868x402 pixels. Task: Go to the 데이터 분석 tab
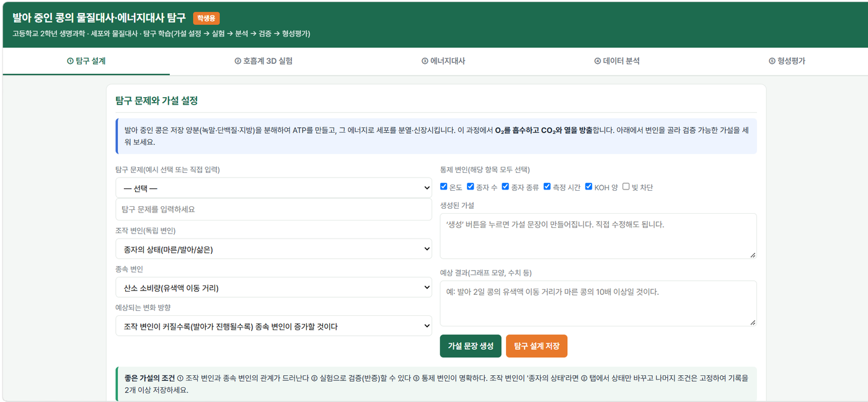(x=617, y=61)
